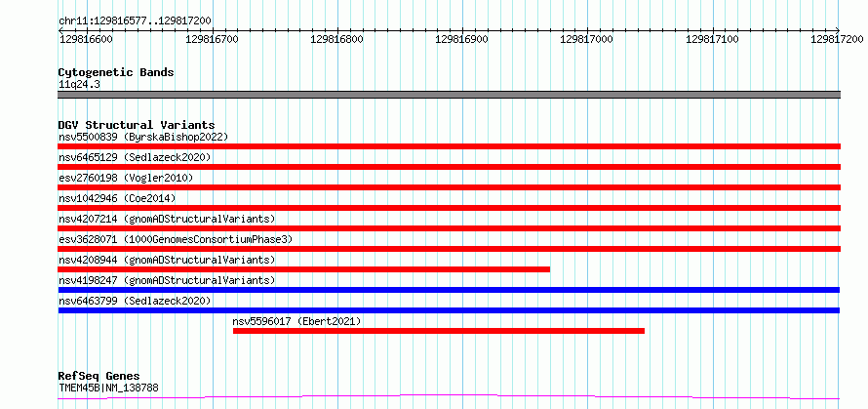Select the red bar under nsv4207214

click(450, 228)
